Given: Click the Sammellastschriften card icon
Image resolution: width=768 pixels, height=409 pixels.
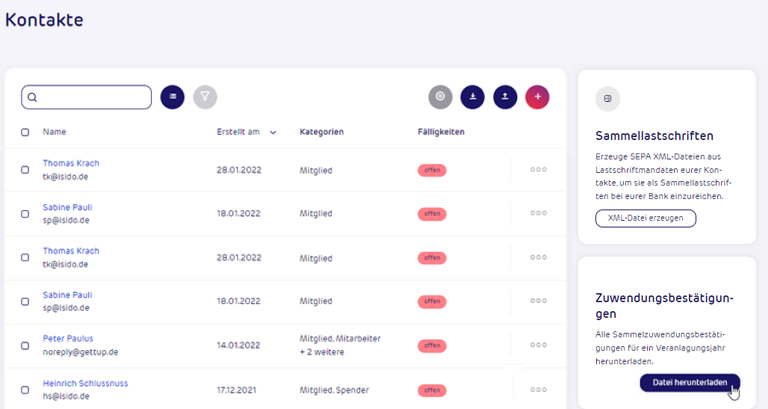Looking at the screenshot, I should tap(608, 98).
